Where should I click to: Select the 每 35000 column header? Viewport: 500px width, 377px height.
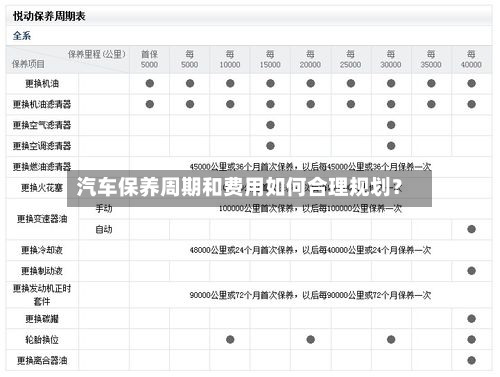pos(431,59)
